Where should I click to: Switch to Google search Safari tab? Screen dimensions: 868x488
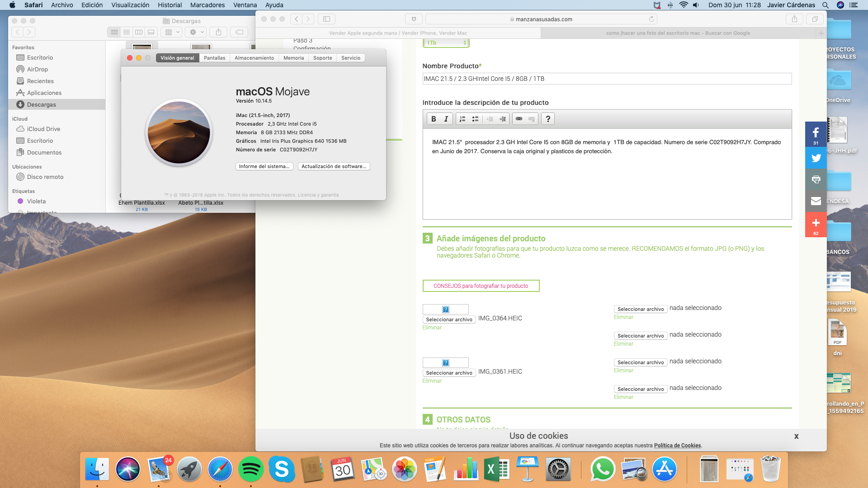pyautogui.click(x=678, y=33)
